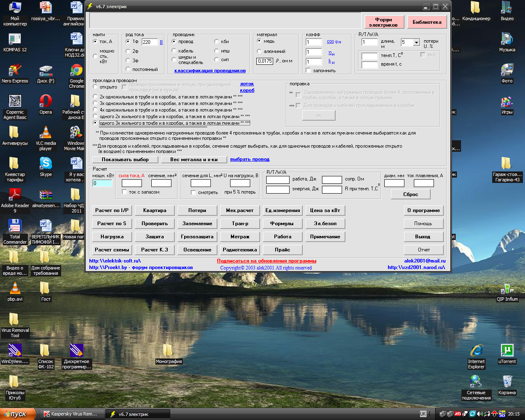Tick the ток с запасом checkbox
Viewport: 525px width, 420px height.
[125, 192]
